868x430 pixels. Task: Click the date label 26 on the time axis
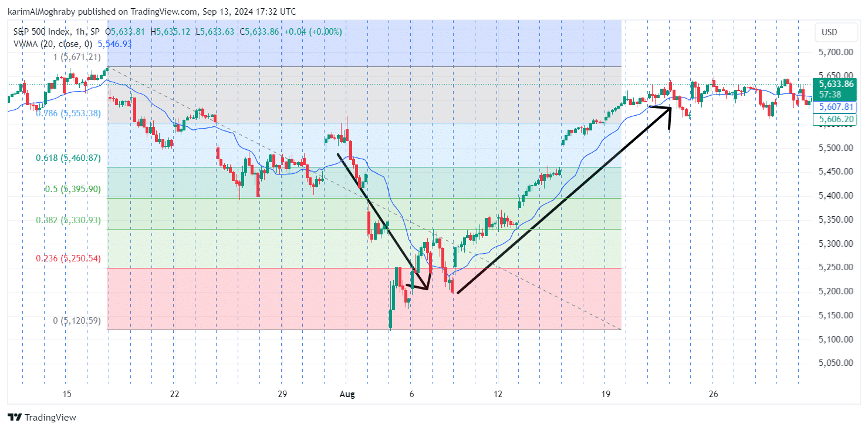point(713,394)
